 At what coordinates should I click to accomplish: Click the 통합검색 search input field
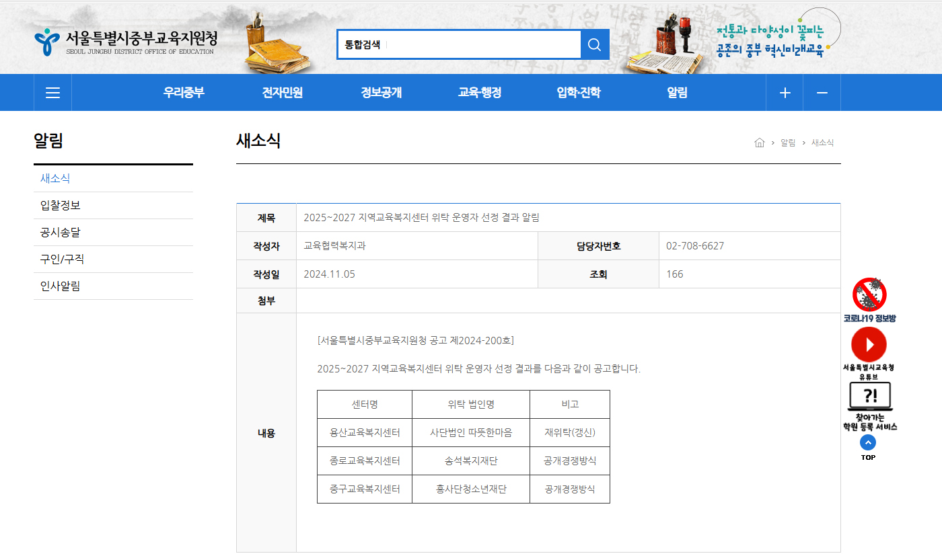(x=459, y=44)
